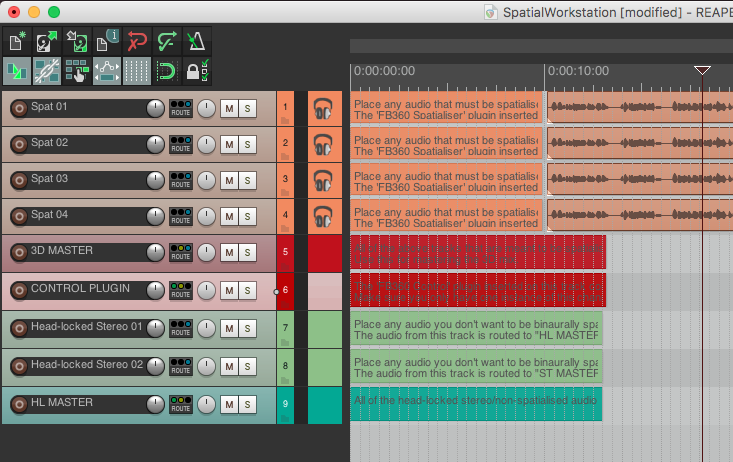Record-arm the Spat 04 track
Screen dimensions: 733x462
[x=19, y=217]
